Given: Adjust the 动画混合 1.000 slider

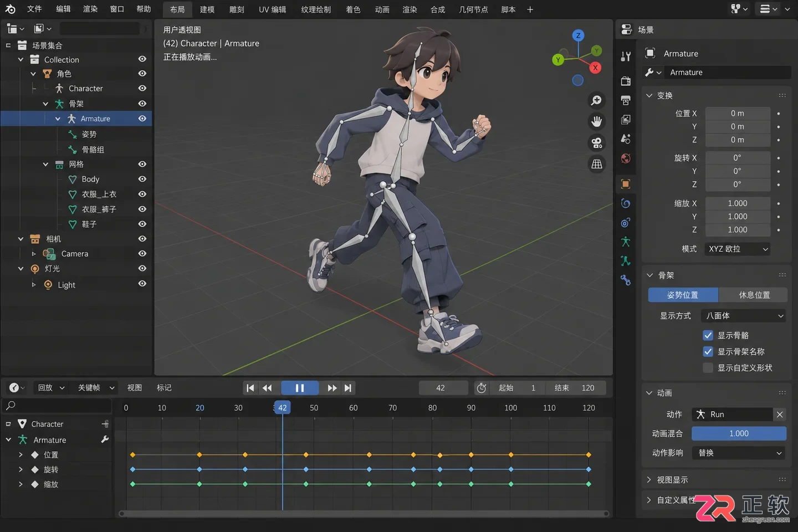Looking at the screenshot, I should 739,433.
